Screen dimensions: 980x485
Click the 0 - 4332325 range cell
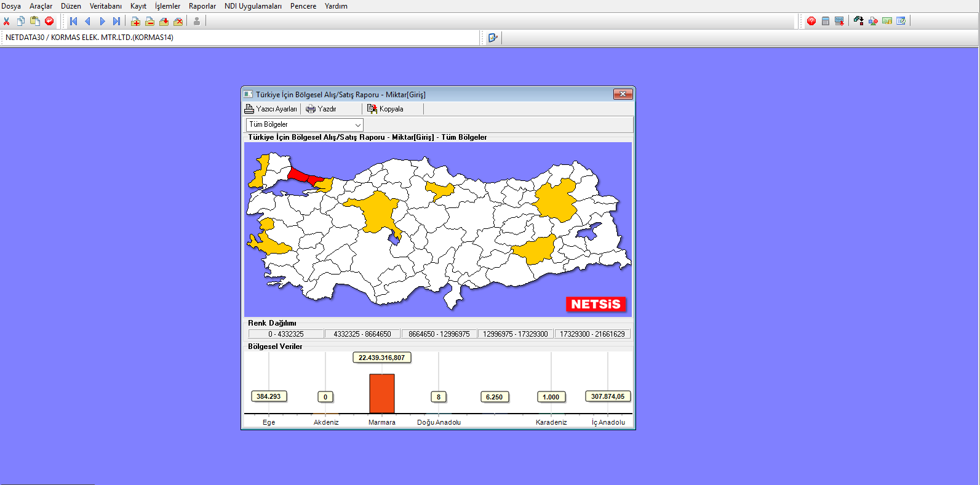(x=286, y=334)
